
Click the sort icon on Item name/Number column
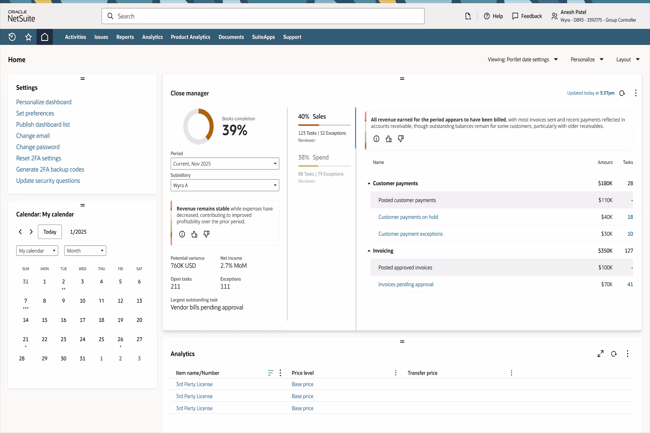270,373
